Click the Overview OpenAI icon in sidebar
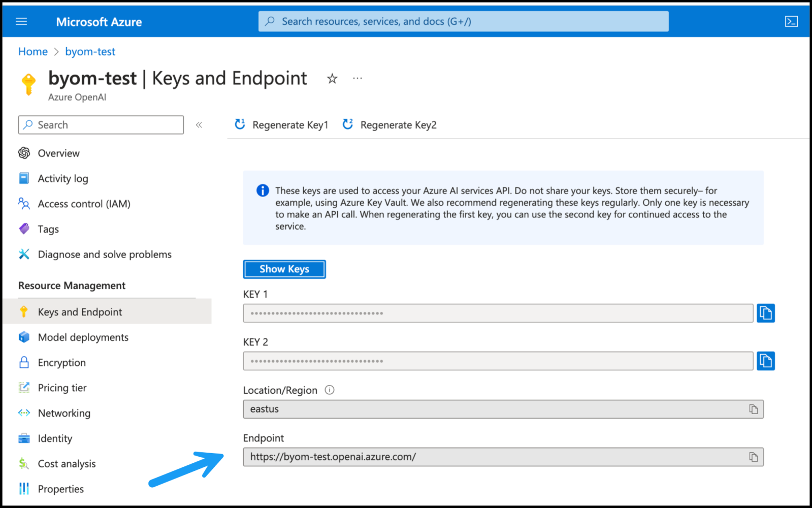The width and height of the screenshot is (812, 508). pyautogui.click(x=24, y=153)
